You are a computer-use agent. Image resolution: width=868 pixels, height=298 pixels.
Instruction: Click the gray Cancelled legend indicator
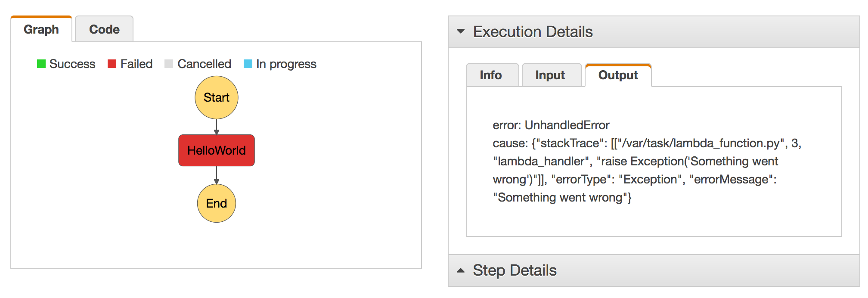(169, 64)
